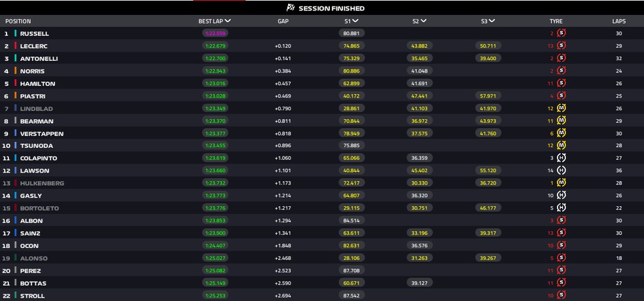
Task: Click Gasly's hard tyre icon
Action: [561, 196]
